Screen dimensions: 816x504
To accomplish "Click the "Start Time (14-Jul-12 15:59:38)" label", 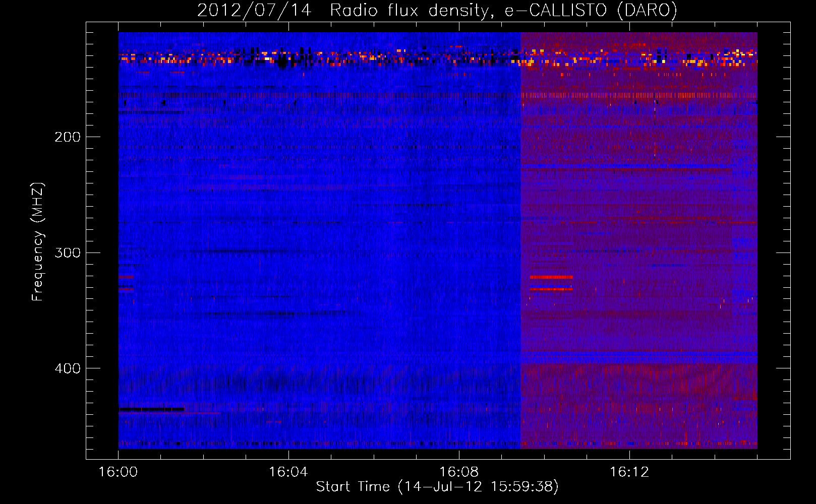I will click(x=437, y=487).
